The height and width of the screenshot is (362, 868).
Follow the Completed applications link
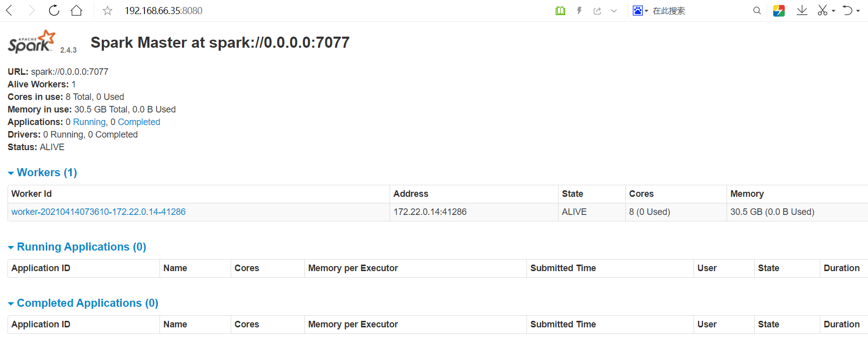(139, 122)
